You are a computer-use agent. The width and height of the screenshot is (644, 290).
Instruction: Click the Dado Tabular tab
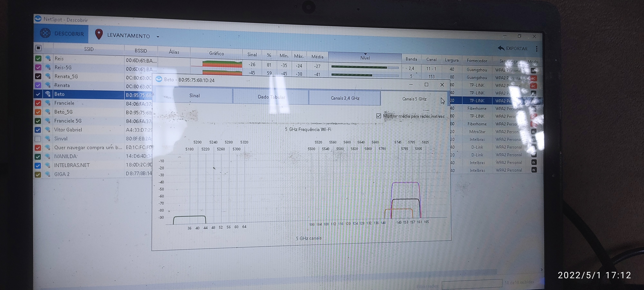pyautogui.click(x=271, y=97)
